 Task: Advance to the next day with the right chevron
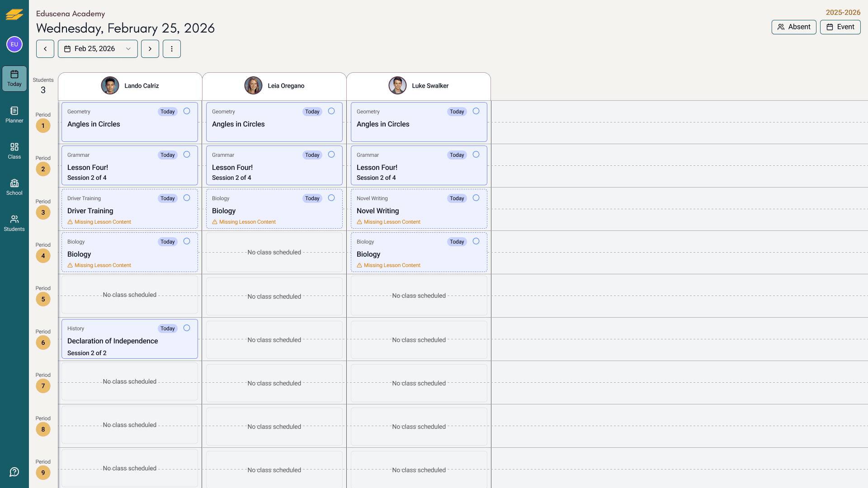[x=150, y=48]
